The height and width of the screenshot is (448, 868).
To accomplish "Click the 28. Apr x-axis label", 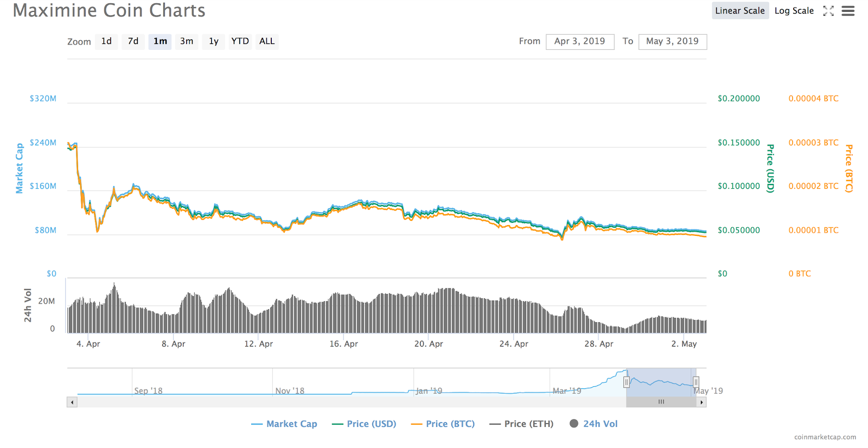I will tap(599, 344).
